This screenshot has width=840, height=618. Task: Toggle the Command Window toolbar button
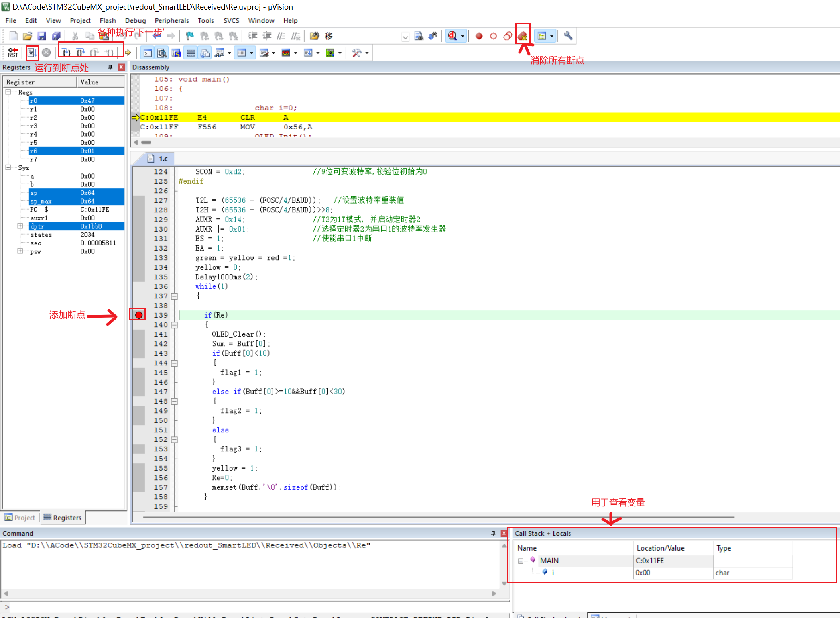click(148, 53)
